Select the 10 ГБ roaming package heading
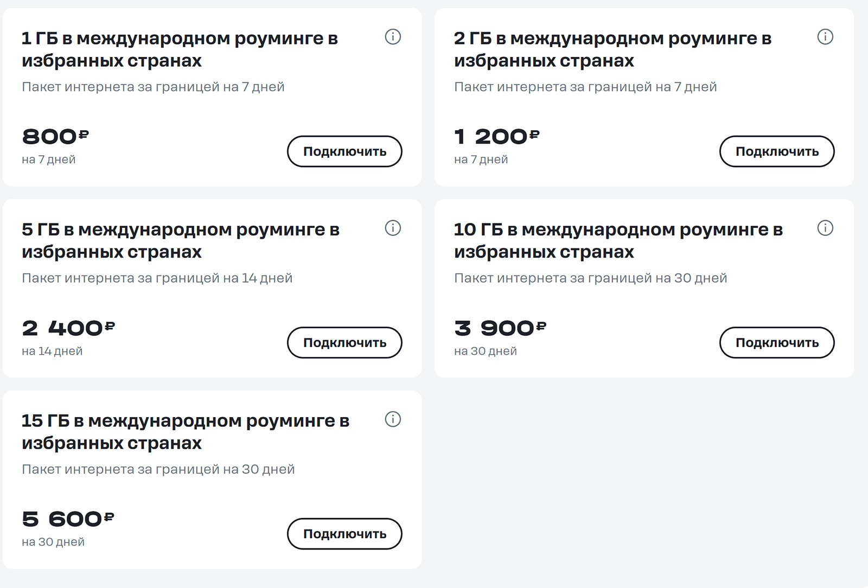868x588 pixels. tap(618, 241)
